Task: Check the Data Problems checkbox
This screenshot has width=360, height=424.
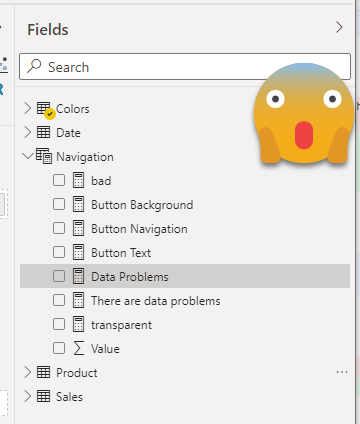Action: pyautogui.click(x=59, y=276)
